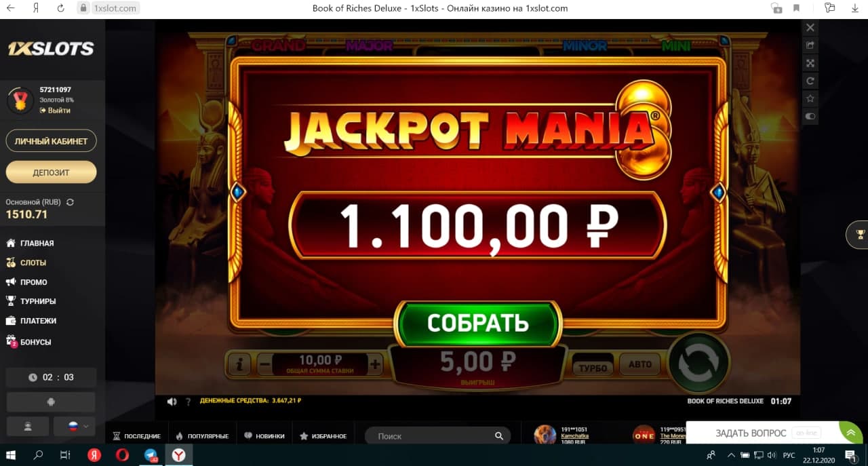Open game help question mark
Viewport: 868px width, 466px height.
click(189, 401)
